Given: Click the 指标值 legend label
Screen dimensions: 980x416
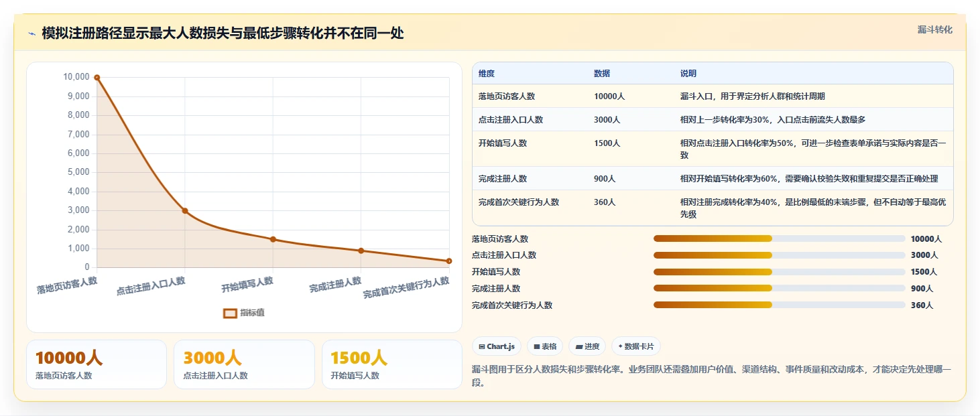Looking at the screenshot, I should click(253, 313).
